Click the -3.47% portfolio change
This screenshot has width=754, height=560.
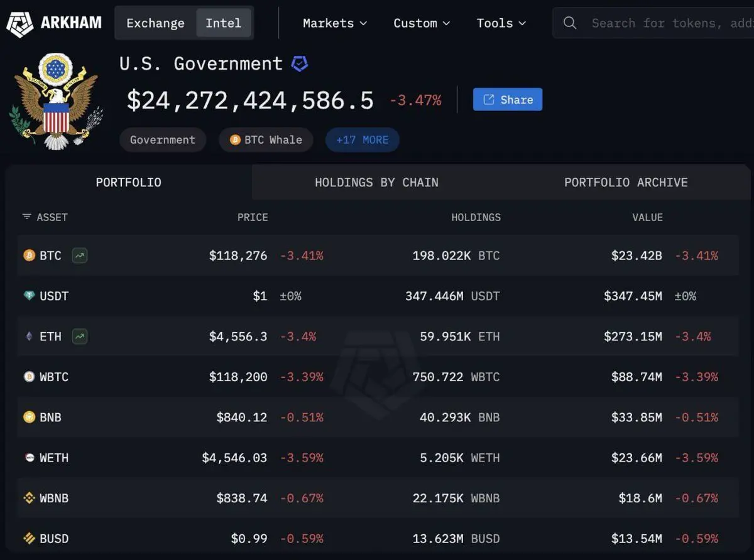(x=415, y=100)
